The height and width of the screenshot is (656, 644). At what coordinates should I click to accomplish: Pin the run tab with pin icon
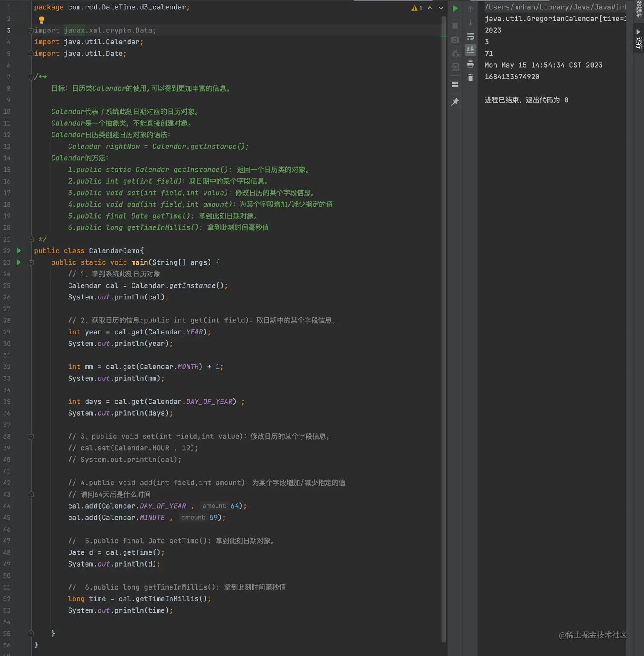click(455, 102)
